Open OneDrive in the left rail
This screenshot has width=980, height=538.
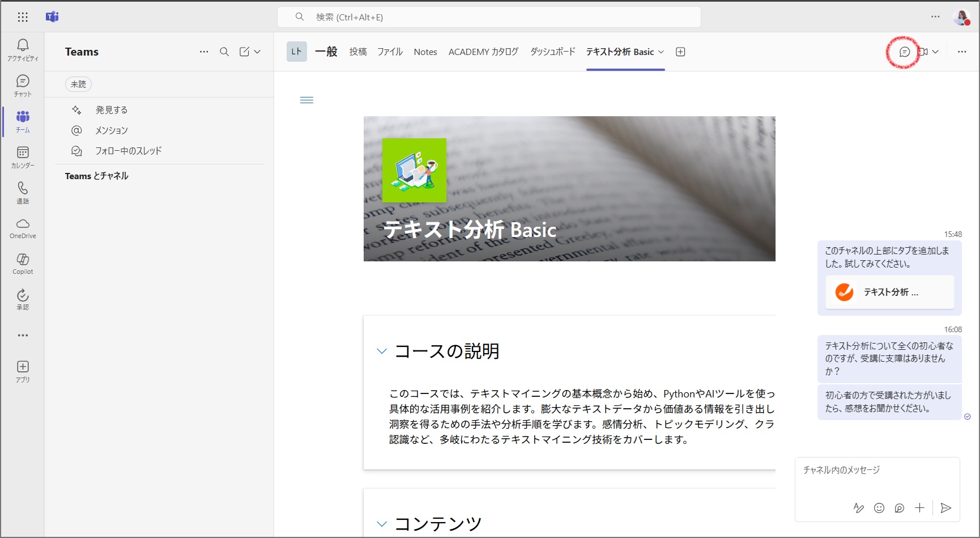point(23,228)
